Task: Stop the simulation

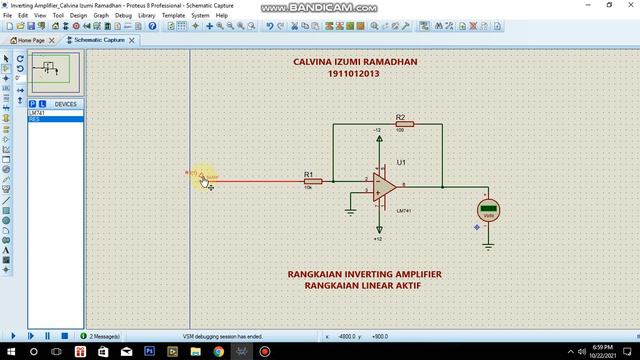Action: pyautogui.click(x=64, y=336)
